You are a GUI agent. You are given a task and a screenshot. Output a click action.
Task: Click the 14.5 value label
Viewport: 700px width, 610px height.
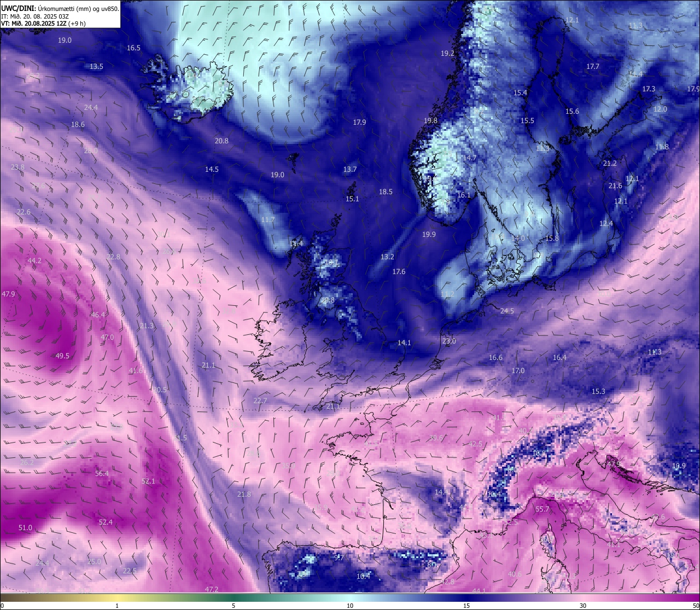(x=212, y=170)
